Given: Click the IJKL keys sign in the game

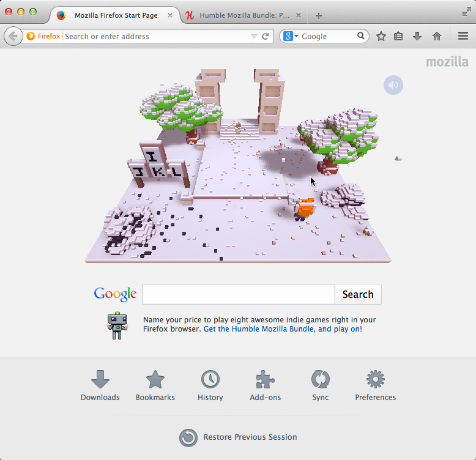Looking at the screenshot, I should (158, 164).
